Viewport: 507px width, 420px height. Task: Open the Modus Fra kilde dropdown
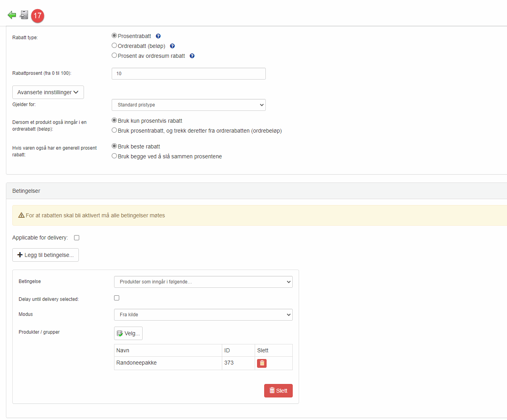tap(203, 315)
